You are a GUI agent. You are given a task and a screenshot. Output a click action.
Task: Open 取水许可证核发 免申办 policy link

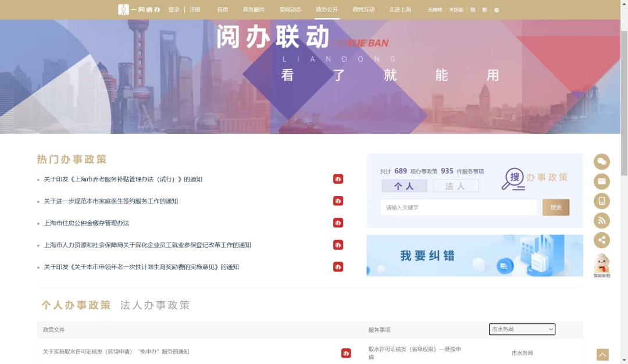pos(116,352)
